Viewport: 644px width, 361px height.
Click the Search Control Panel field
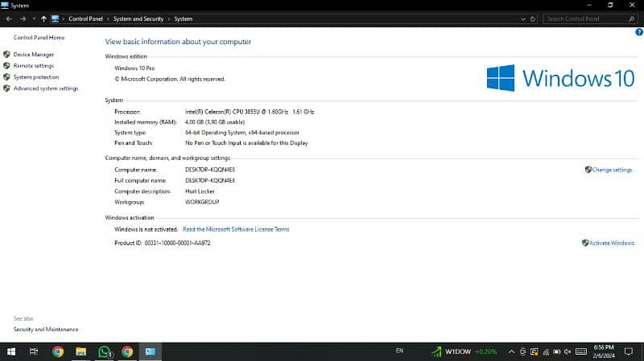click(584, 18)
